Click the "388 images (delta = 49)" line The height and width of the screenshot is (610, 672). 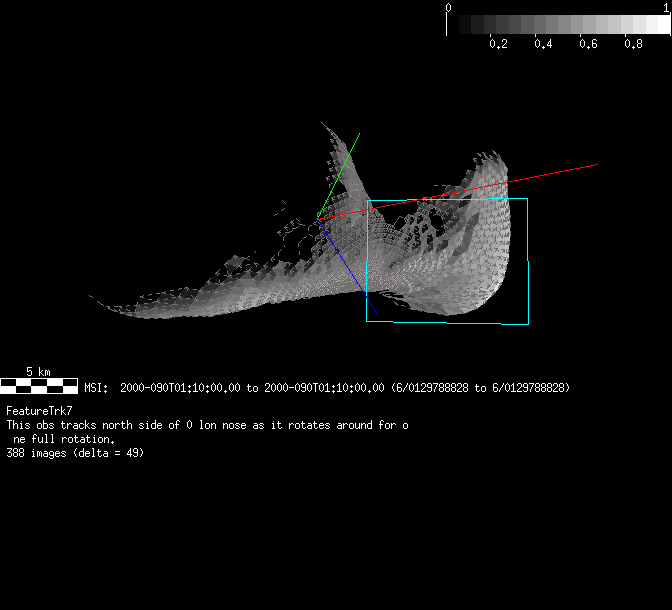(76, 453)
